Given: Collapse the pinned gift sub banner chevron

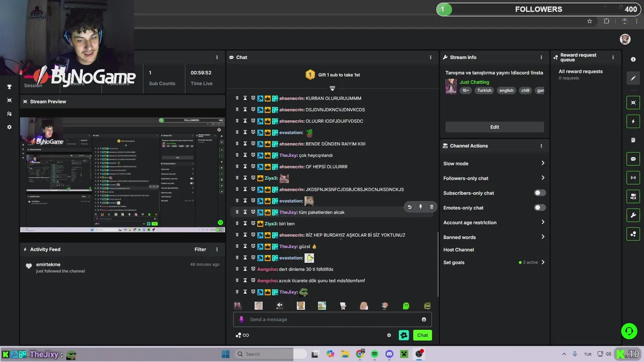Looking at the screenshot, I should pos(332,88).
